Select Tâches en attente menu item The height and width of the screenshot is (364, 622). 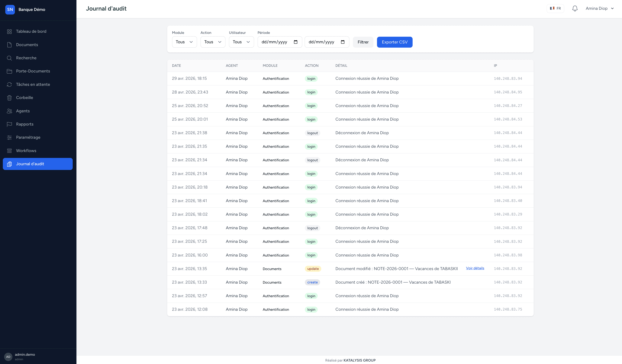tap(38, 84)
